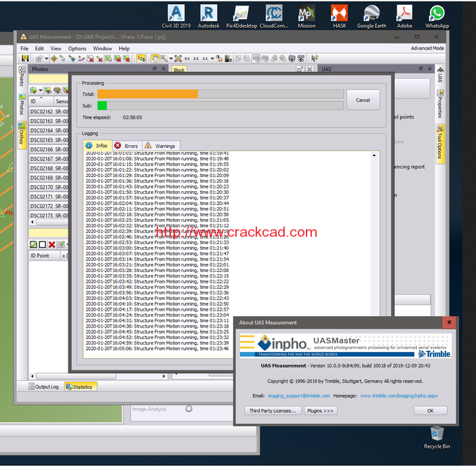Open the Properties right side tab
Viewport: 476px width, 466px height.
pyautogui.click(x=440, y=104)
